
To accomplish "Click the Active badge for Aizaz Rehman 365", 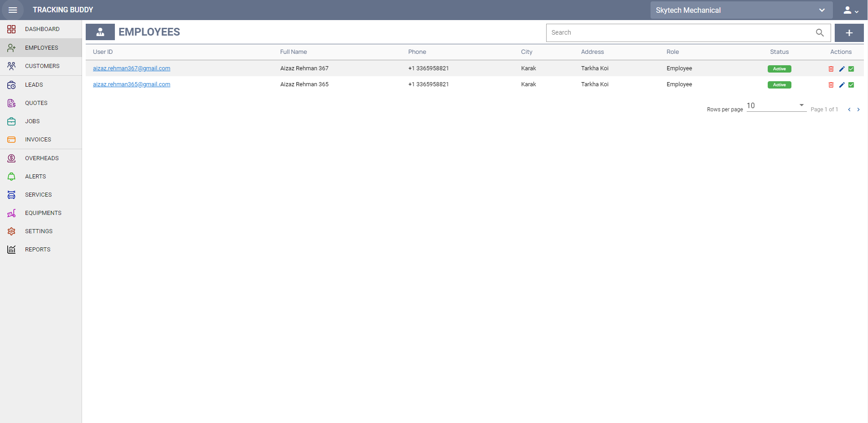I will (x=779, y=85).
